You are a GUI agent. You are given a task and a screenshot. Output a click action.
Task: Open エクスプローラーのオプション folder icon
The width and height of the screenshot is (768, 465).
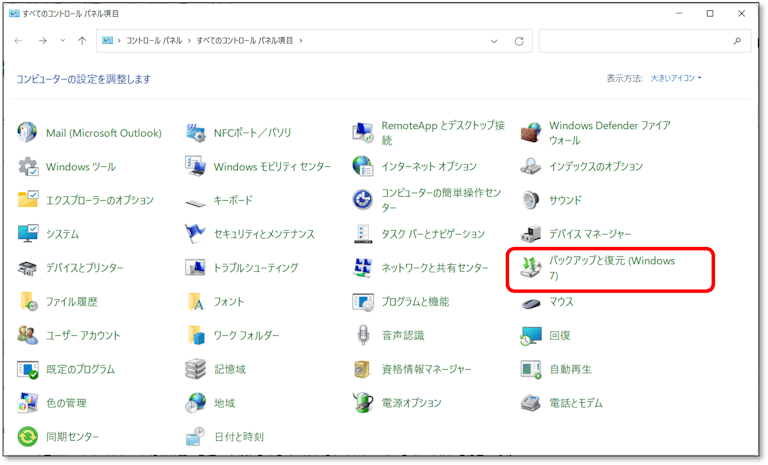click(x=27, y=200)
